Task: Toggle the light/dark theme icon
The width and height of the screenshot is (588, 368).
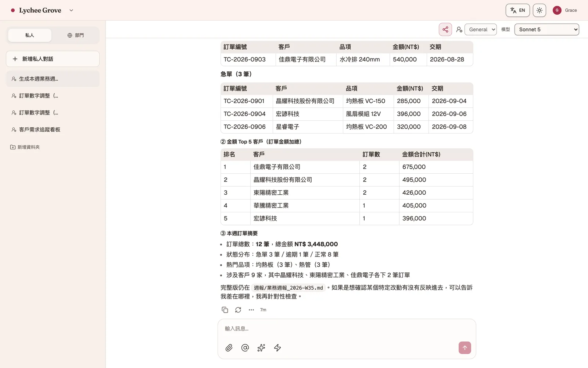Action: [x=539, y=10]
